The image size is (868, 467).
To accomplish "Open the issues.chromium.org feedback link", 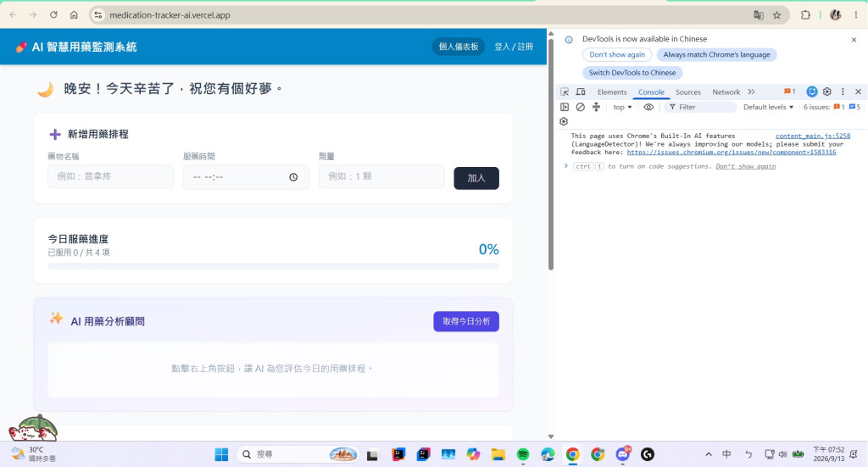I will (732, 153).
